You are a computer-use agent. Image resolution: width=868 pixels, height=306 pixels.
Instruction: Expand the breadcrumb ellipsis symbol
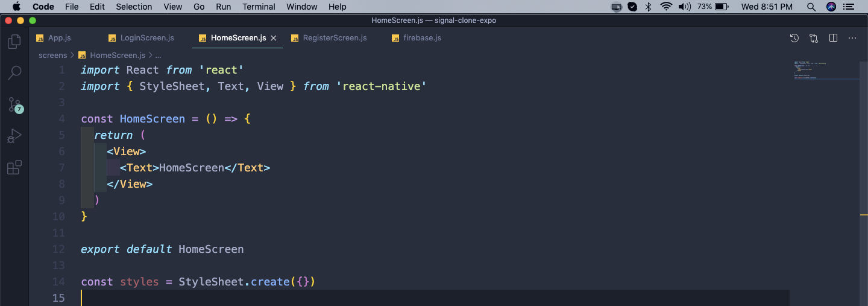(x=158, y=55)
